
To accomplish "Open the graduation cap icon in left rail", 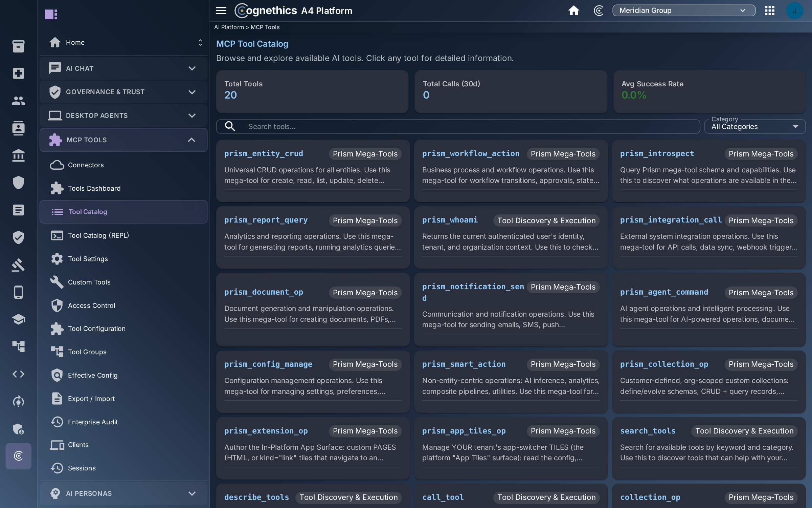I will [x=18, y=319].
